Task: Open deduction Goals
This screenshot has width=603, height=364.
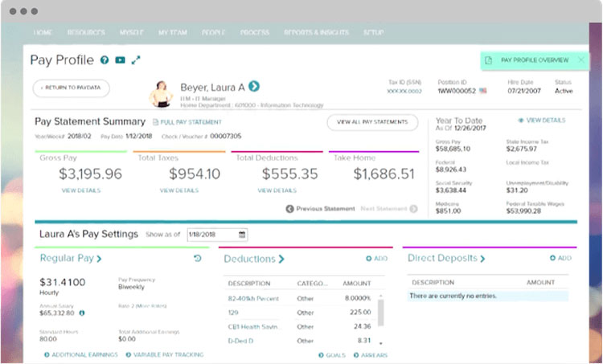Action: [x=332, y=355]
